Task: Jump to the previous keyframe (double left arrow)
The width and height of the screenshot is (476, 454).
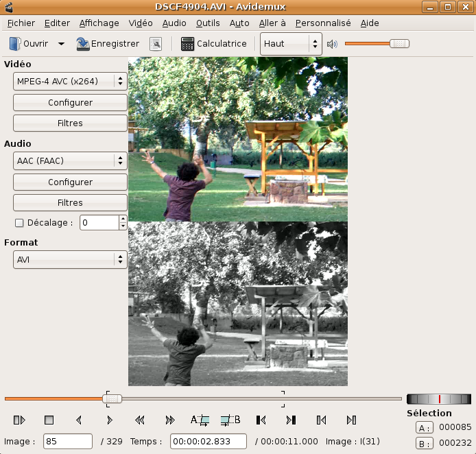Action: (x=139, y=420)
